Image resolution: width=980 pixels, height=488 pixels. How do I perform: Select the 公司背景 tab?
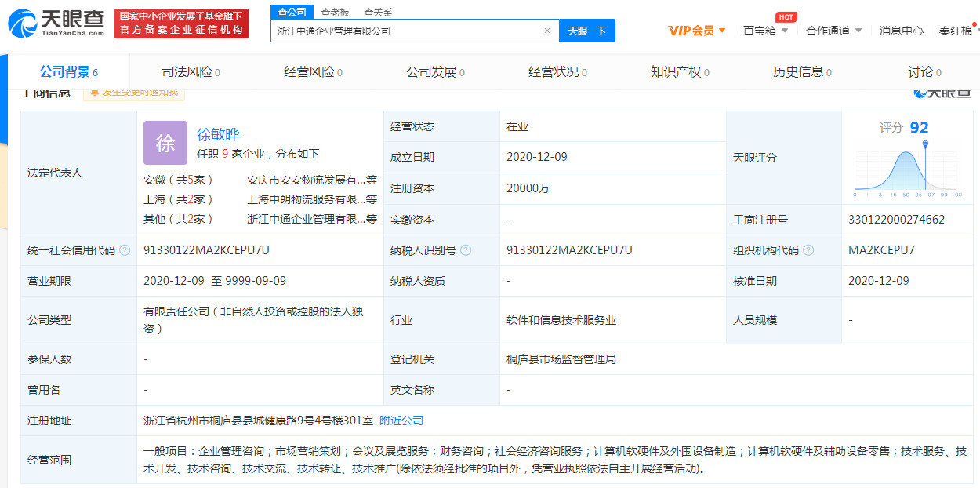coord(69,72)
